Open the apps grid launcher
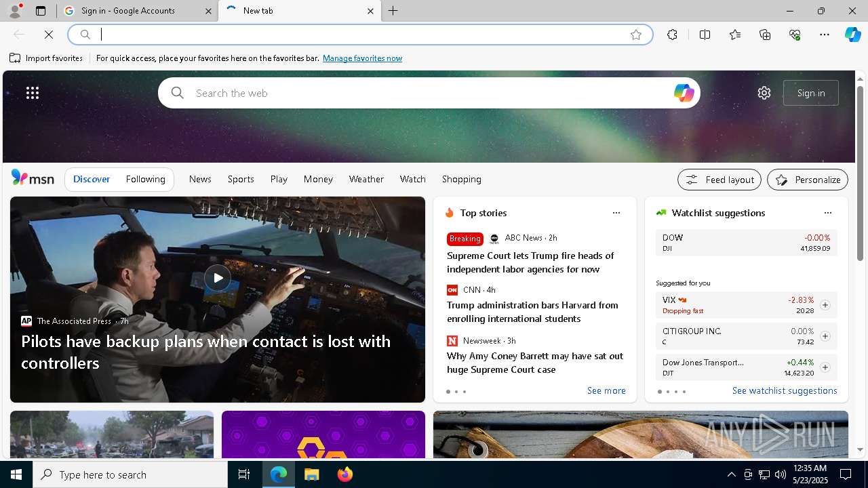The width and height of the screenshot is (868, 488). 33,93
